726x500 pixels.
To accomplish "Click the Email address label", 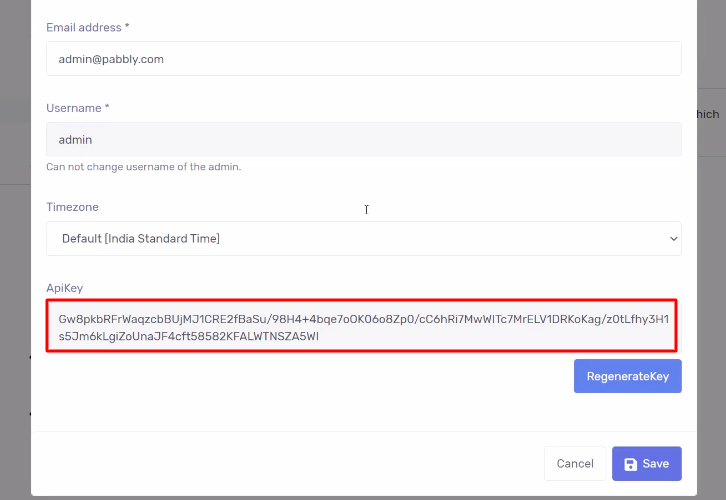I will [83, 26].
